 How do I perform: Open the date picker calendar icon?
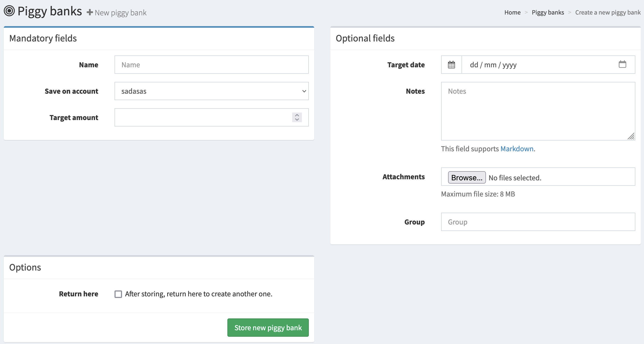[x=622, y=64]
